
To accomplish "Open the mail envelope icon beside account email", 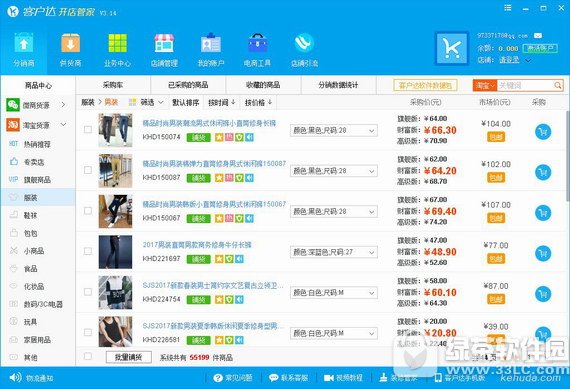I will click(538, 36).
